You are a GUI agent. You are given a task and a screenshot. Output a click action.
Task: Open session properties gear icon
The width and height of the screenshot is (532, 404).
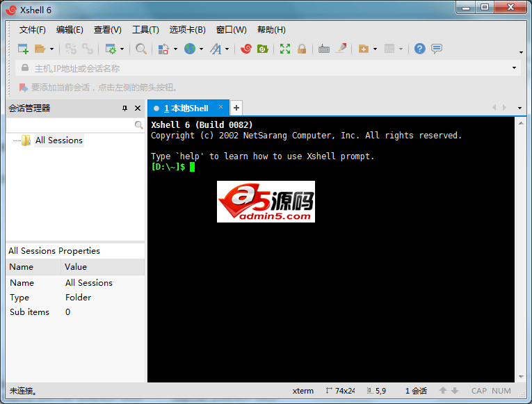tap(111, 49)
